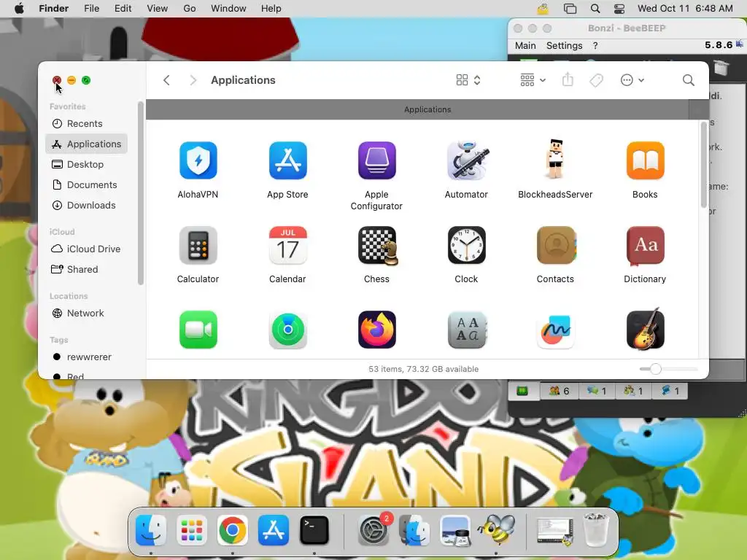Select the rewwrerer tag in sidebar
The image size is (747, 560).
tap(86, 357)
